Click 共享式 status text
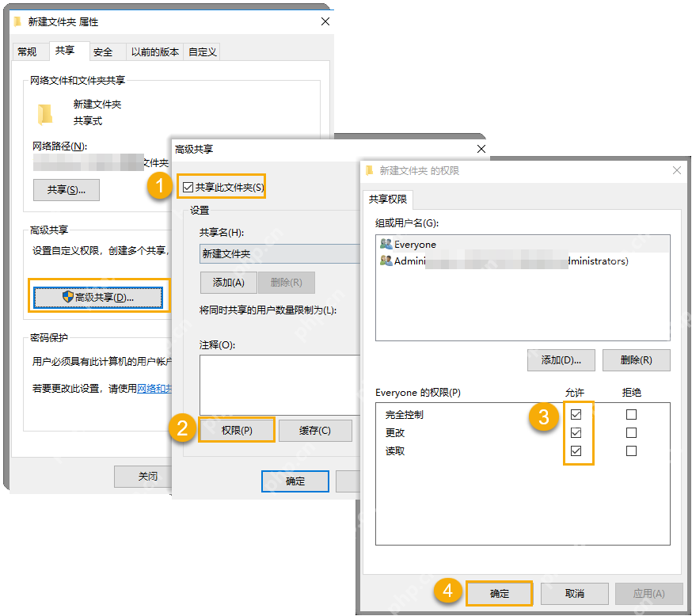The width and height of the screenshot is (692, 616). [x=87, y=120]
